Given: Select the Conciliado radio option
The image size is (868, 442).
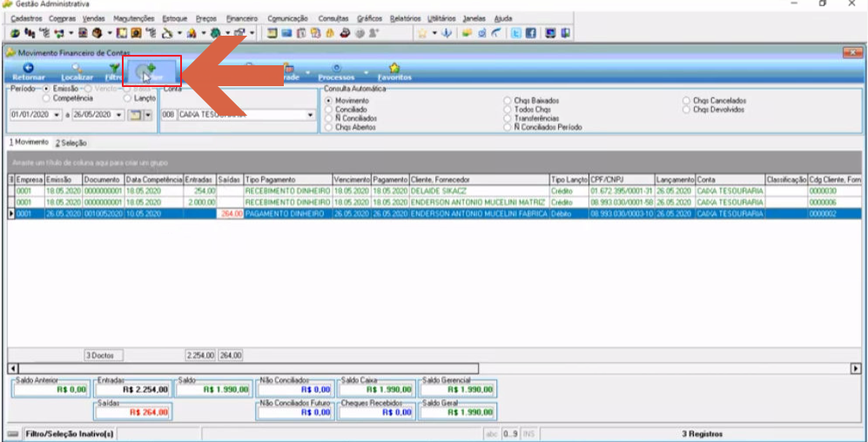Looking at the screenshot, I should pos(329,110).
